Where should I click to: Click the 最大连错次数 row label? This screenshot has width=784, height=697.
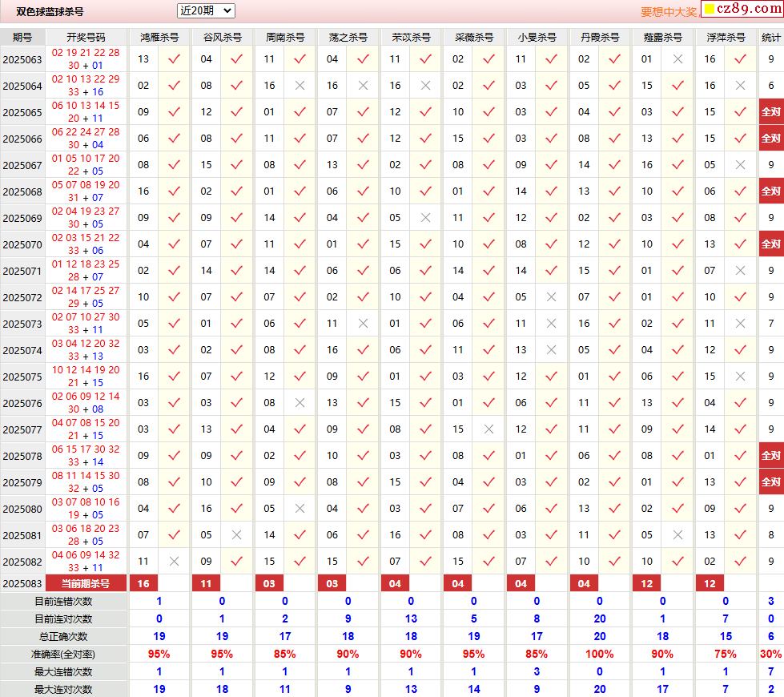coord(63,671)
